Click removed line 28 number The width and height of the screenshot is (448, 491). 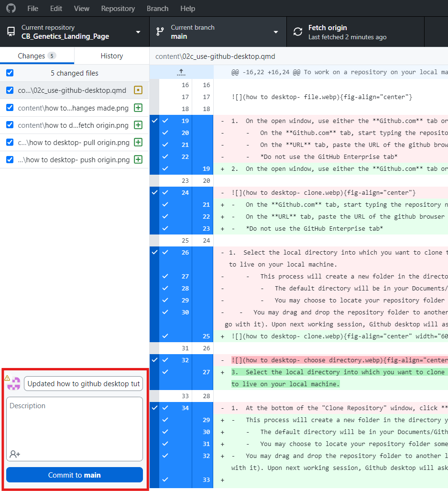(185, 288)
